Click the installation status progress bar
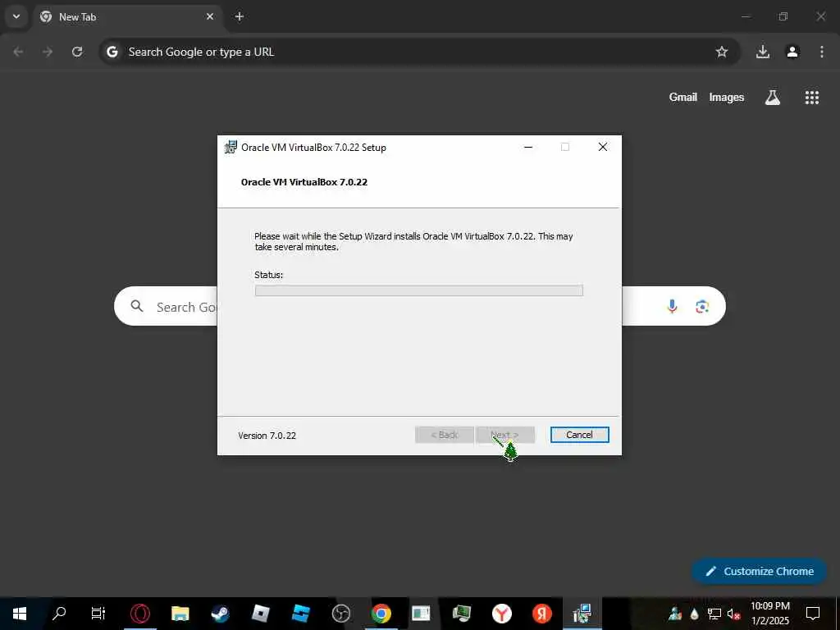This screenshot has height=630, width=840. click(419, 290)
